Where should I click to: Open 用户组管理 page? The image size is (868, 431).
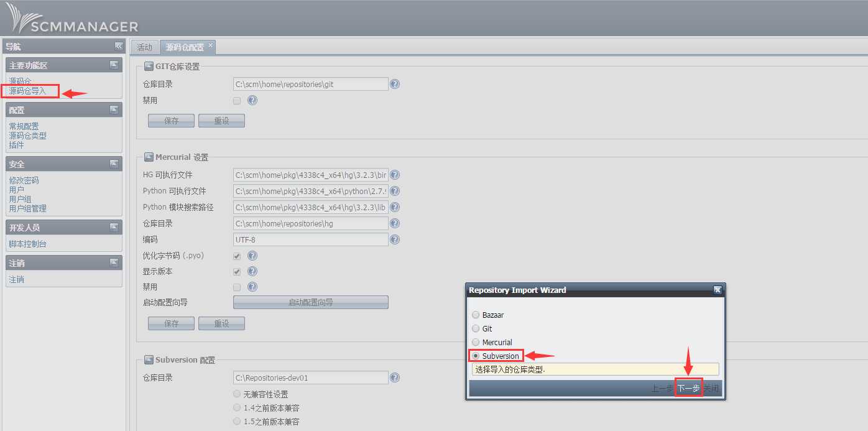pos(27,208)
